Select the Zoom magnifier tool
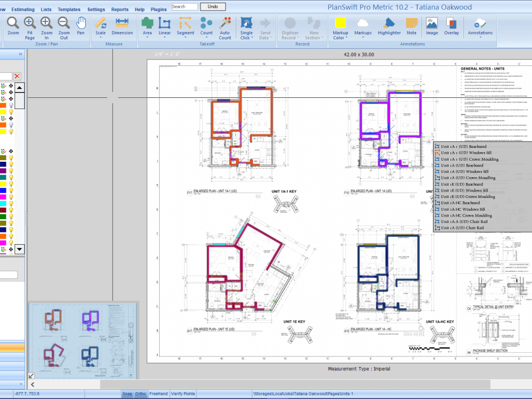The width and height of the screenshot is (532, 399). pyautogui.click(x=13, y=26)
